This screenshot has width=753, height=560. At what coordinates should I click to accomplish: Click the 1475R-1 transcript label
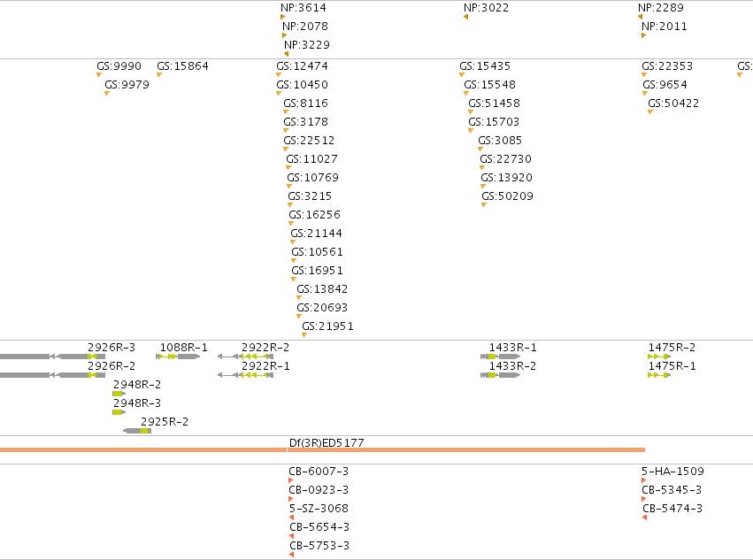[x=672, y=366]
